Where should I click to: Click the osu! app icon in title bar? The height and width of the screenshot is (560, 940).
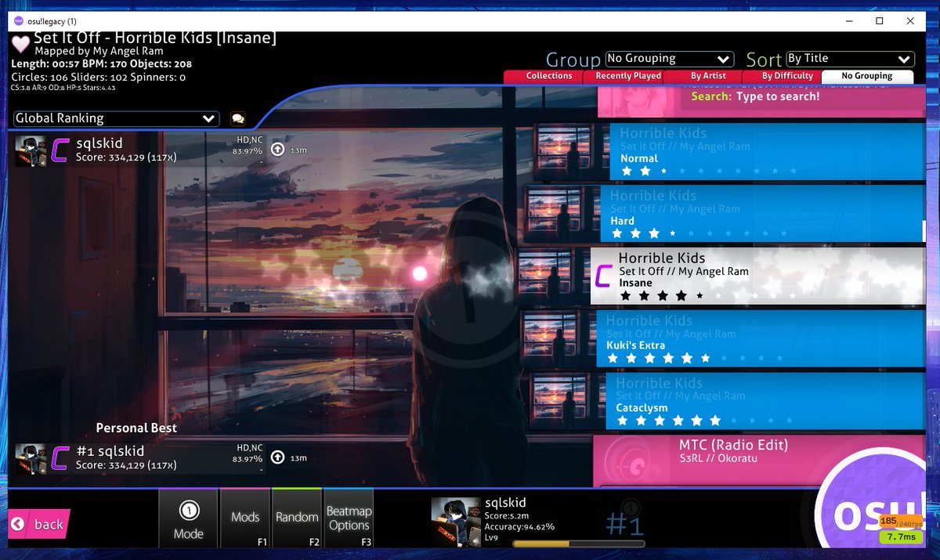[x=19, y=21]
